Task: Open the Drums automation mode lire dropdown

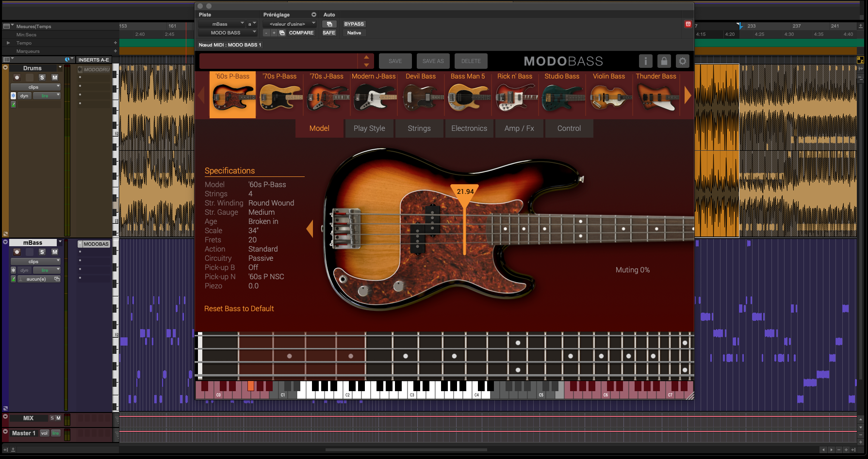Action: click(x=47, y=96)
